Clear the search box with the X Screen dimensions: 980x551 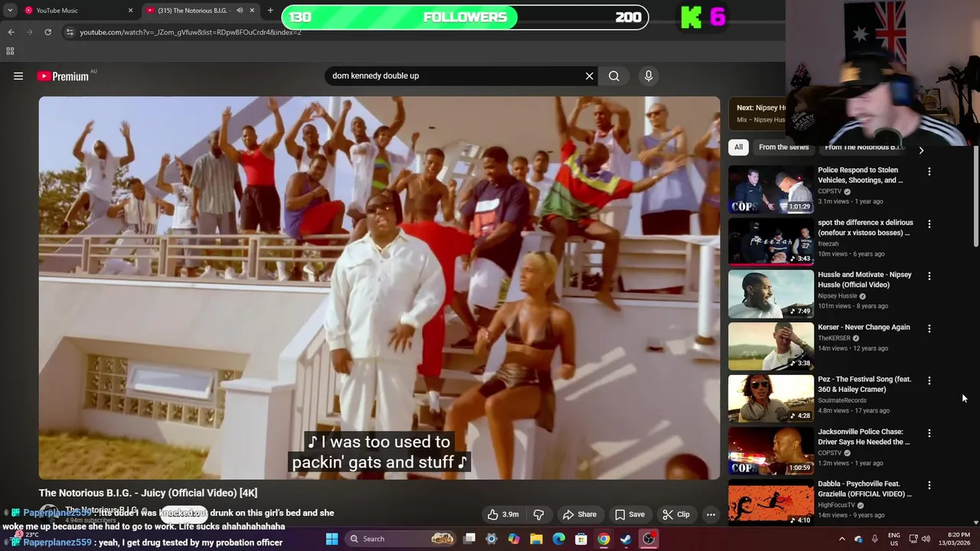[590, 76]
